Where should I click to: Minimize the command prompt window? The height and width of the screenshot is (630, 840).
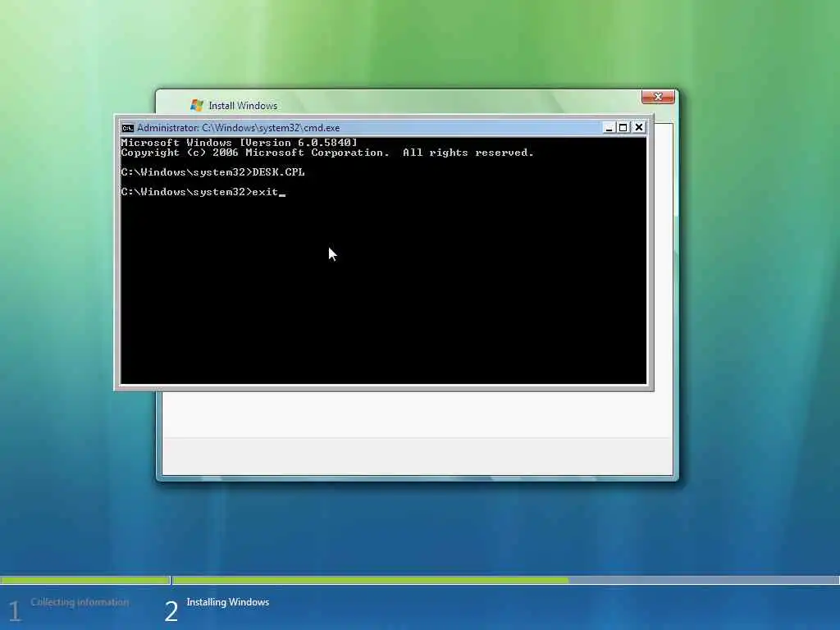click(609, 127)
